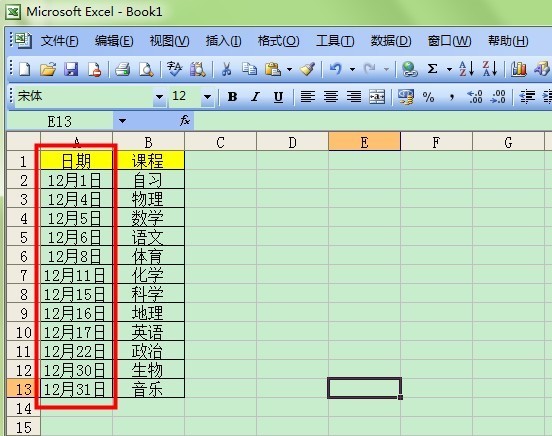Click Merge and Center icon
The width and height of the screenshot is (552, 436).
click(x=377, y=96)
